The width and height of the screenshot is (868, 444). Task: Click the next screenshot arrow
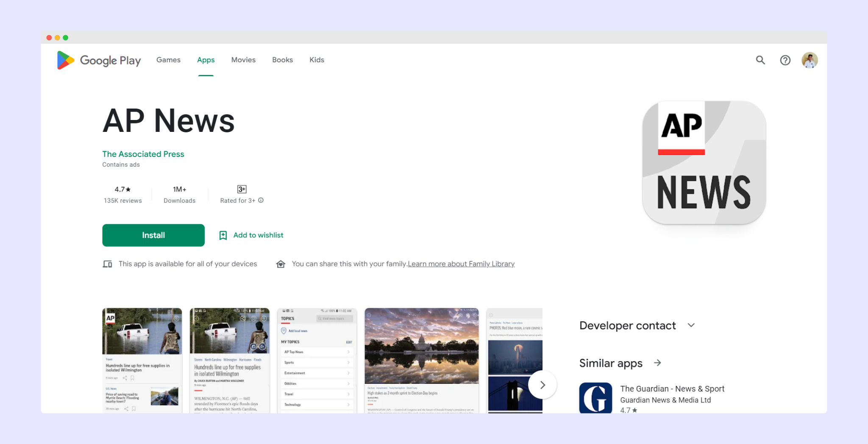[x=542, y=385]
